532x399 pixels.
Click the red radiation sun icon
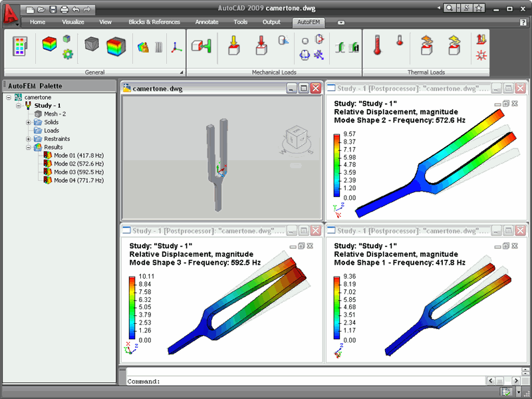481,55
